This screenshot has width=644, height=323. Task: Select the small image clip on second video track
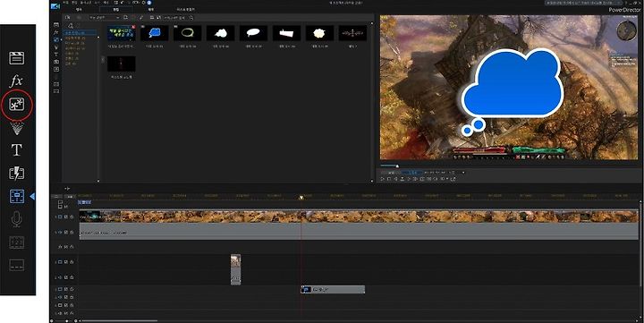[236, 269]
